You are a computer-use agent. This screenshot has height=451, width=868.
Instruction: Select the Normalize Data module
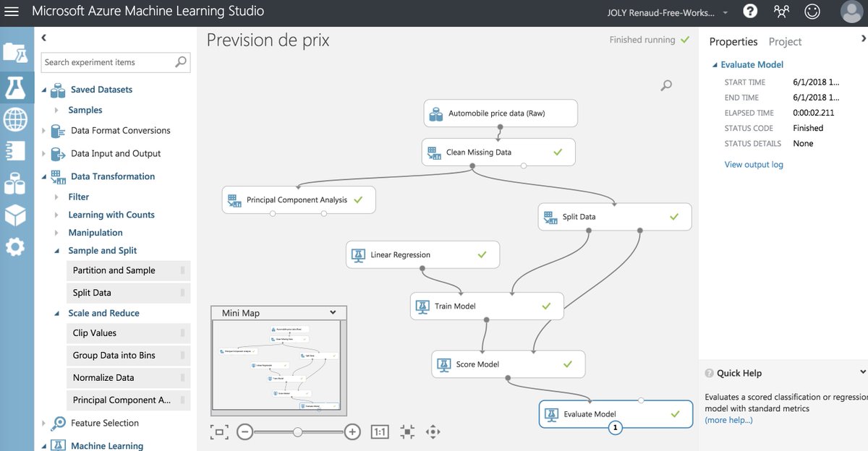click(x=127, y=378)
